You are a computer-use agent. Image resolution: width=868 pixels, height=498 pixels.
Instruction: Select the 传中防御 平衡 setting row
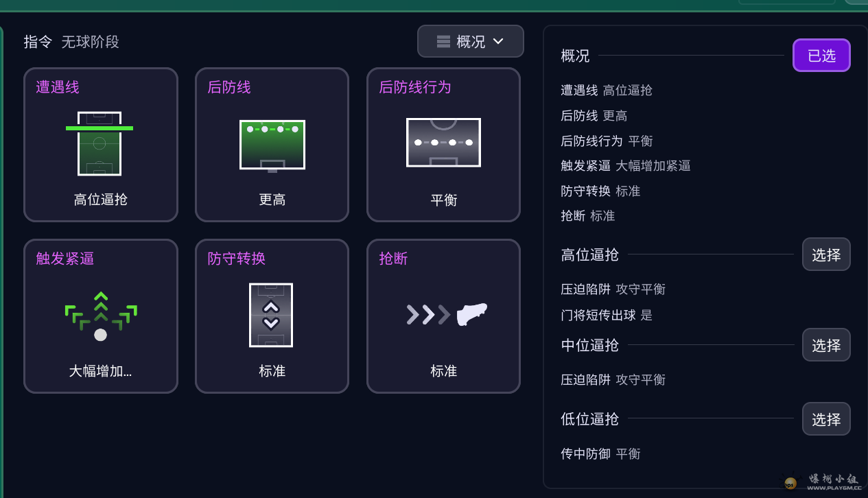[x=600, y=453]
